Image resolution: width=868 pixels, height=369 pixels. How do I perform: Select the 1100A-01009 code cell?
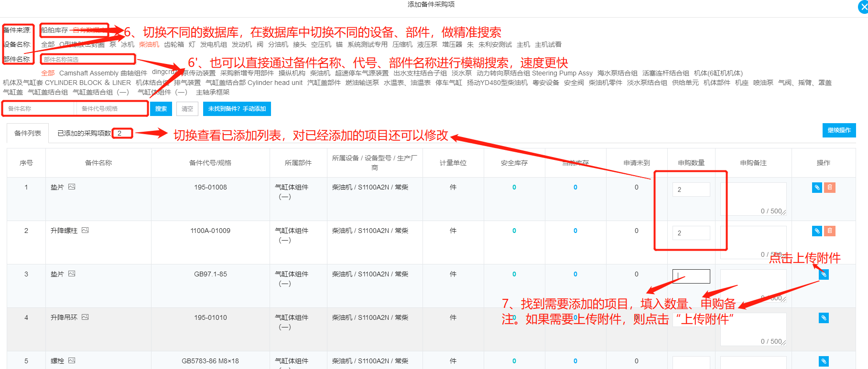(x=210, y=231)
